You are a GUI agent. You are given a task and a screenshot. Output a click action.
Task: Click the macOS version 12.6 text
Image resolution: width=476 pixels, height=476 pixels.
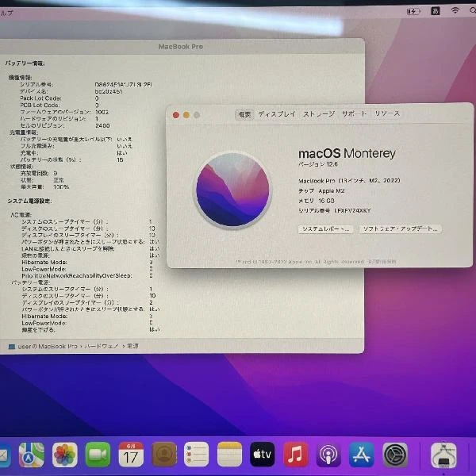[x=318, y=164]
